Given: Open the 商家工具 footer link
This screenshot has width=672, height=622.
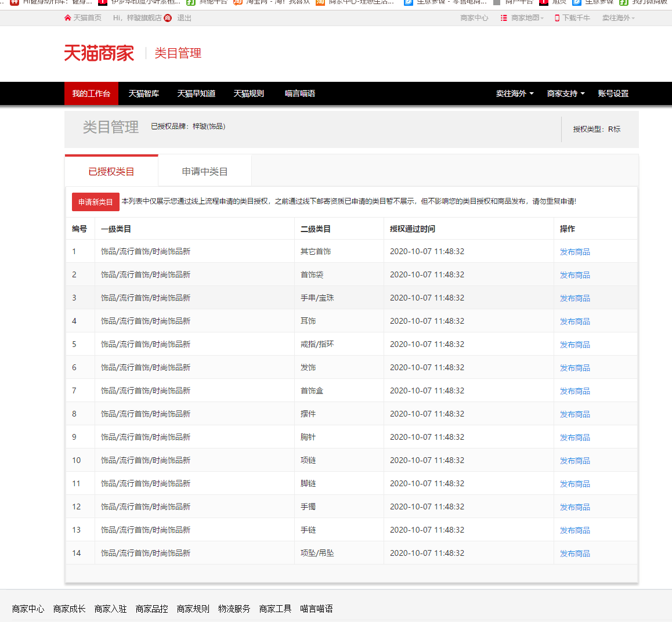Looking at the screenshot, I should (275, 609).
